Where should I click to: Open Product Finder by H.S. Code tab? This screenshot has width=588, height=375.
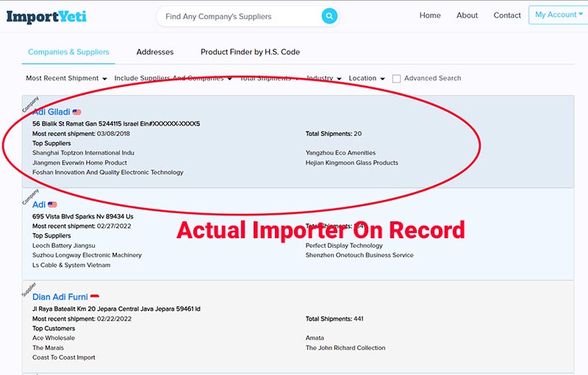click(250, 52)
